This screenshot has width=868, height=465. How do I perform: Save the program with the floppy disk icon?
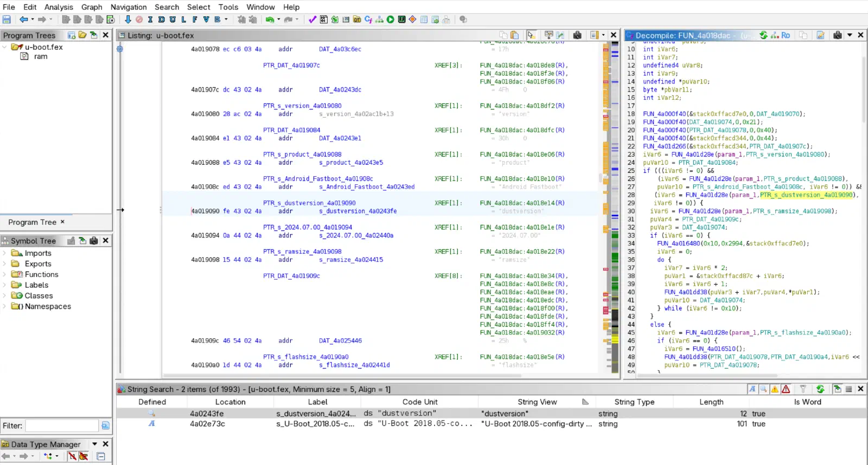coord(7,20)
